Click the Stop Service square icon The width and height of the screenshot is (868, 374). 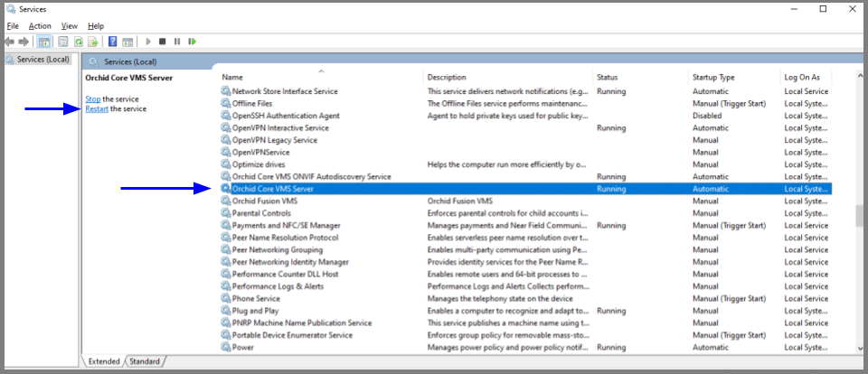pos(162,42)
